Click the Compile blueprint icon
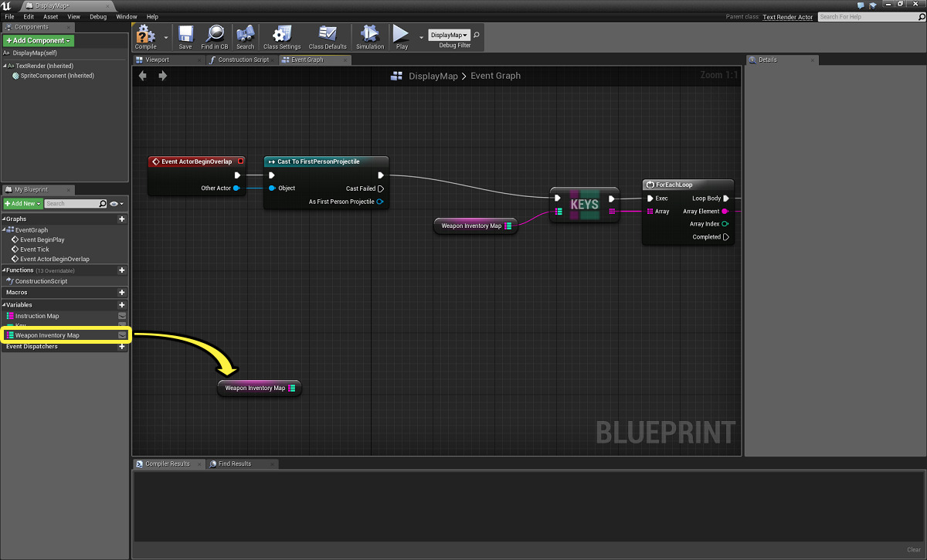 (145, 34)
